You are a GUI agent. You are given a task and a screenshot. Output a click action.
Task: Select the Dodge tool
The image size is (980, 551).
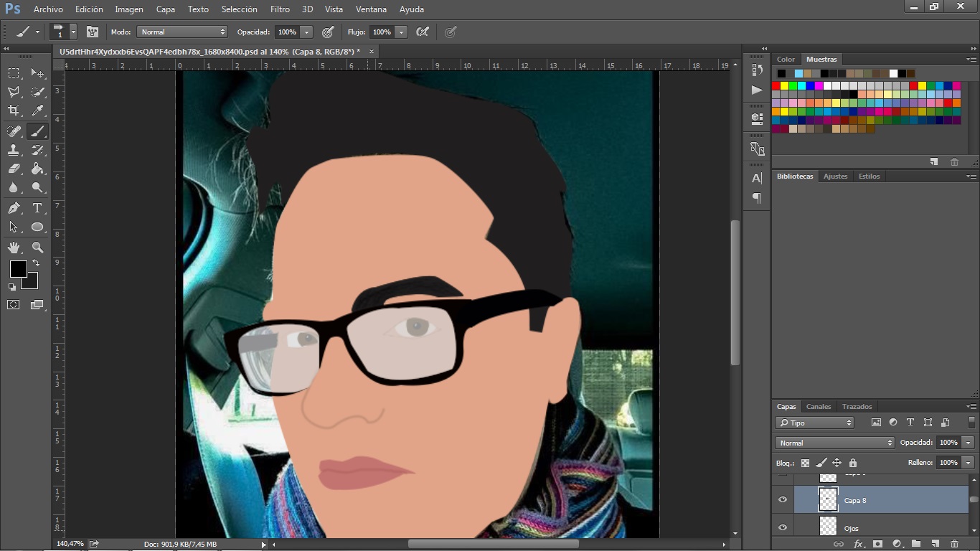coord(37,187)
